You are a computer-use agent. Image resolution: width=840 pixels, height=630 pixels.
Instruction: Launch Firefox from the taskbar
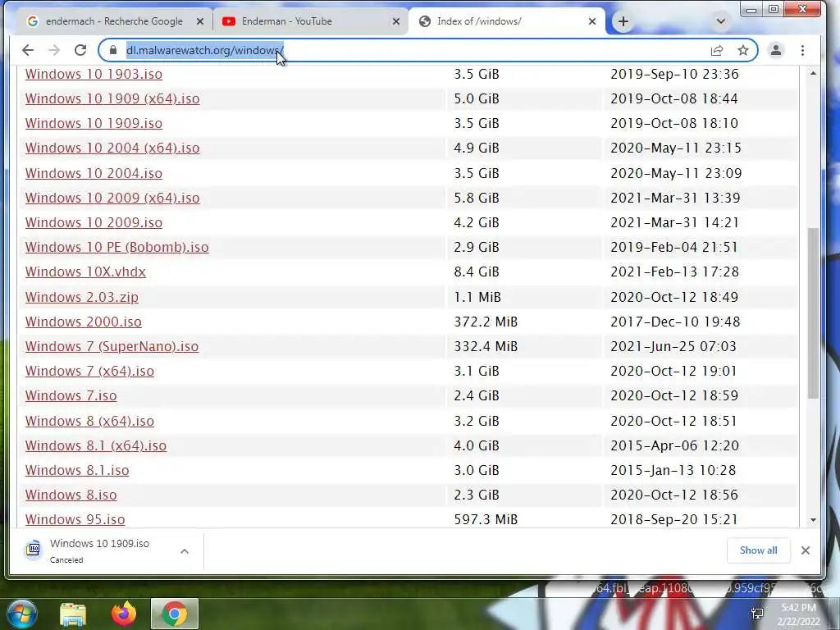coord(124,614)
